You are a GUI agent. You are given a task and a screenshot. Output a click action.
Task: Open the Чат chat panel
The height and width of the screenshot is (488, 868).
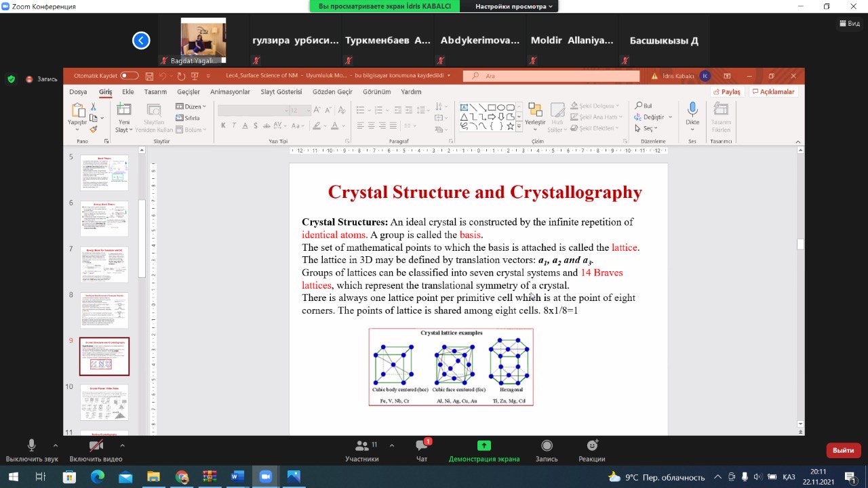tap(421, 446)
